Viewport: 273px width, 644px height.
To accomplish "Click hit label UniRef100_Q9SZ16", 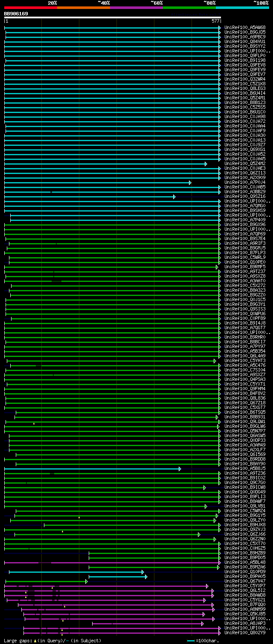I will (245, 196).
